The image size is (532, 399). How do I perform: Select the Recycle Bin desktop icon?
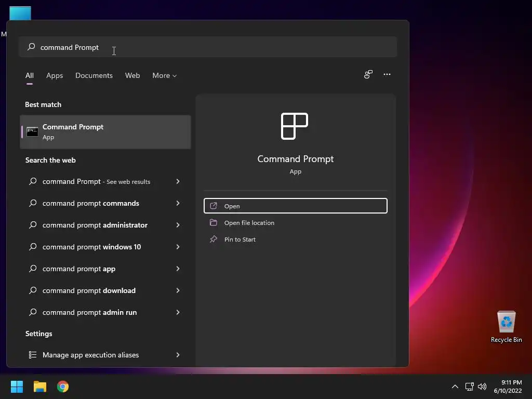pos(506,327)
